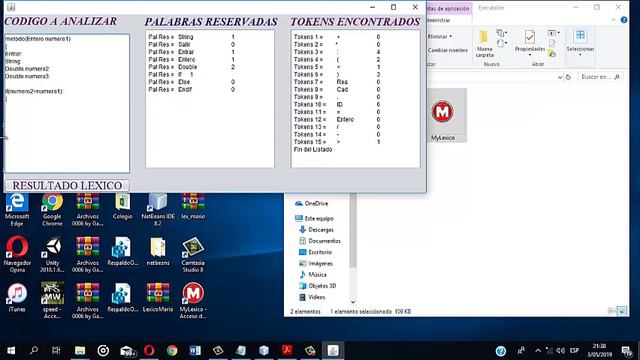Click 'Fin del Listado' in the tokens list

click(313, 149)
